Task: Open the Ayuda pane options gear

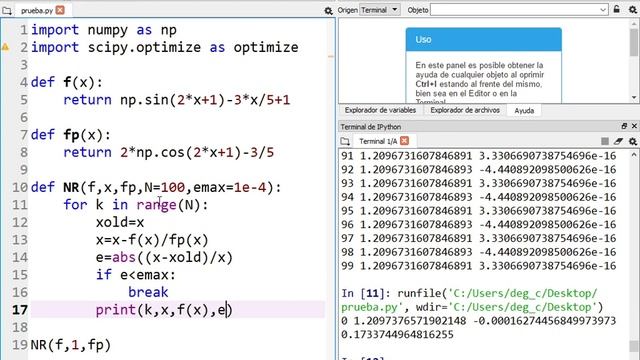Action: click(x=633, y=10)
